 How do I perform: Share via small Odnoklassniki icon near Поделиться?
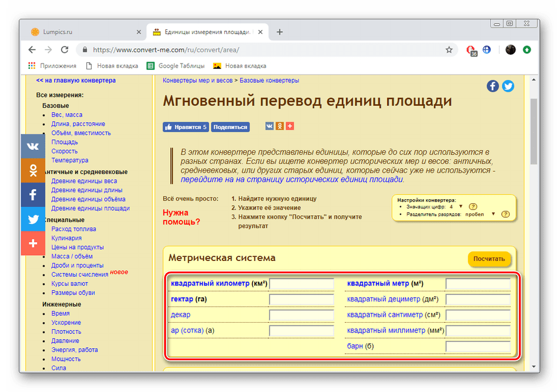(280, 126)
